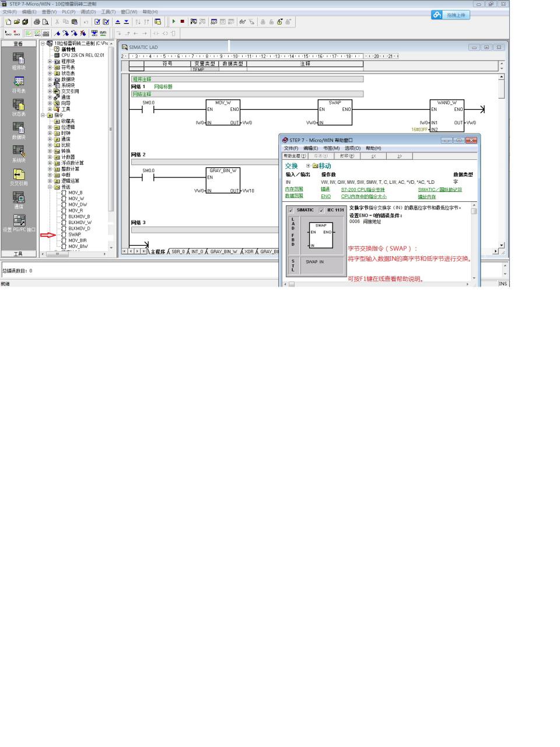Screen dimensions: 560x747
Task: Switch to the SBR_0 tab
Action: [x=177, y=252]
